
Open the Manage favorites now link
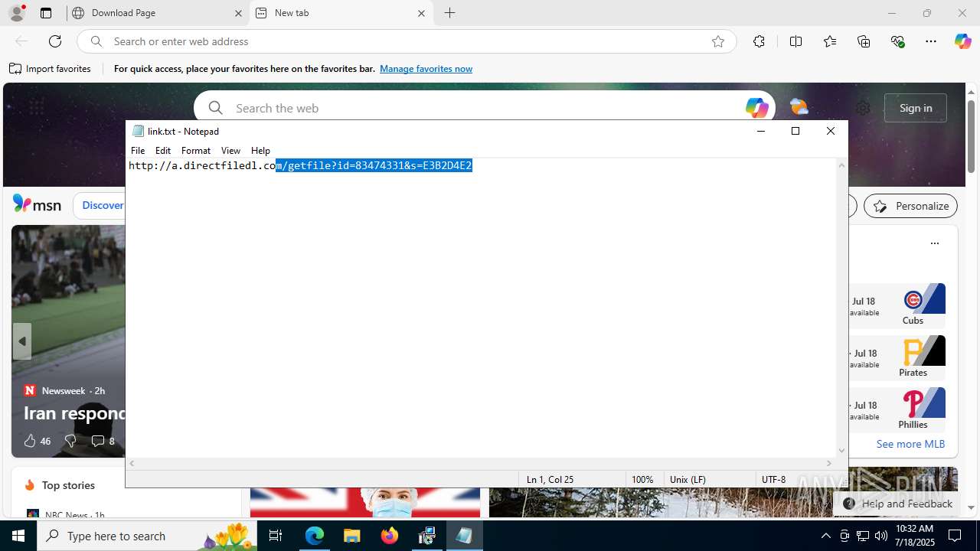click(x=426, y=69)
